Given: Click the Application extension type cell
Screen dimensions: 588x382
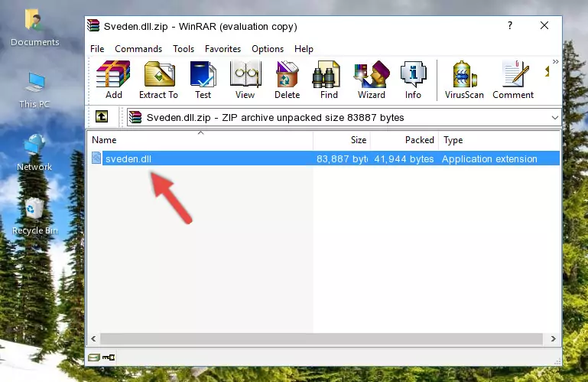Looking at the screenshot, I should pyautogui.click(x=489, y=159).
